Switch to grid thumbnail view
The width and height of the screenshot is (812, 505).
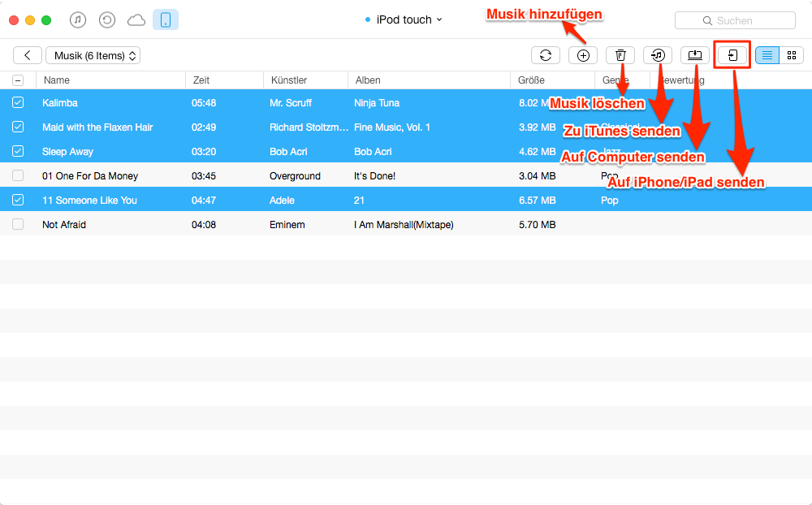pyautogui.click(x=791, y=55)
